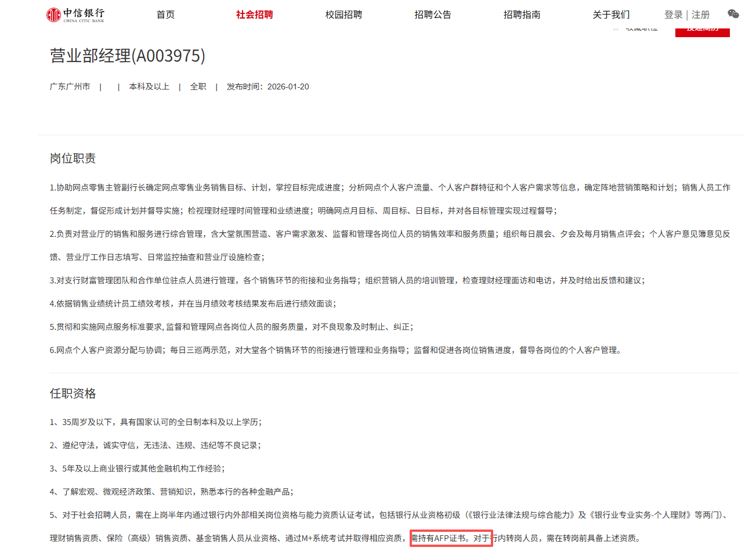
Task: Click the star icon beside 收藏职位
Action: point(616,28)
